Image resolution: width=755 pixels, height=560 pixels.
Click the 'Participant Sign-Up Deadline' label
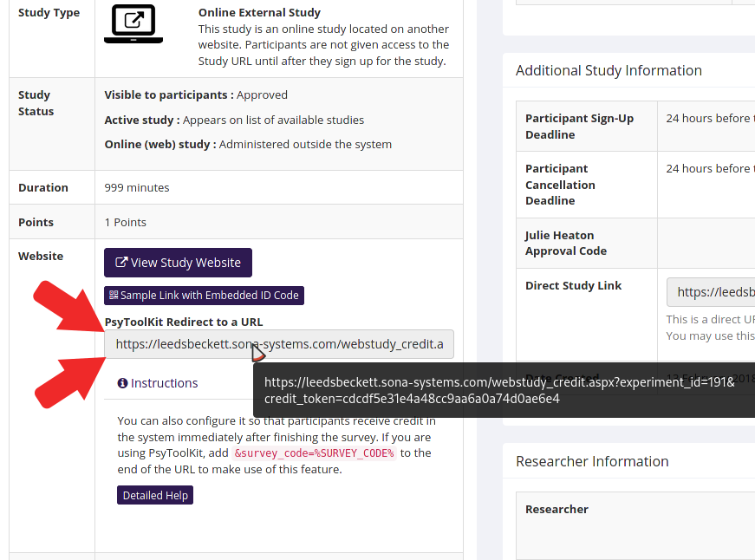(x=579, y=127)
